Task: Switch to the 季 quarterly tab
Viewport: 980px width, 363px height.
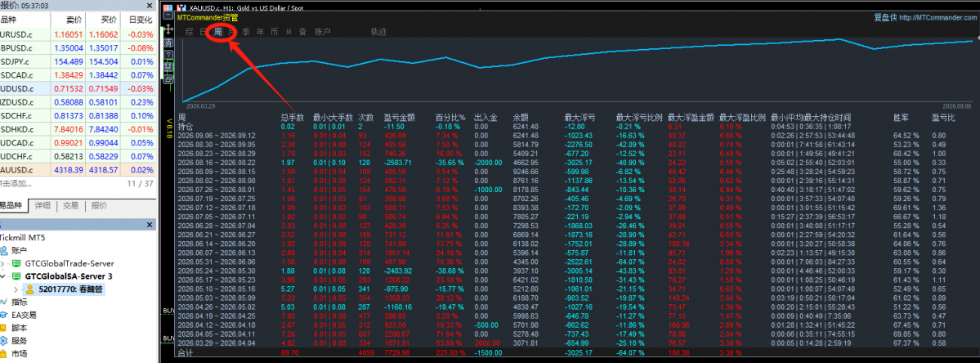Action: pyautogui.click(x=246, y=31)
